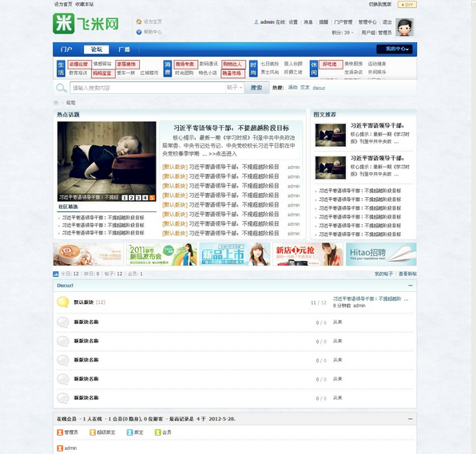This screenshot has width=476, height=454.
Task: Click the blue 时尚 category block
Action: (x=253, y=69)
